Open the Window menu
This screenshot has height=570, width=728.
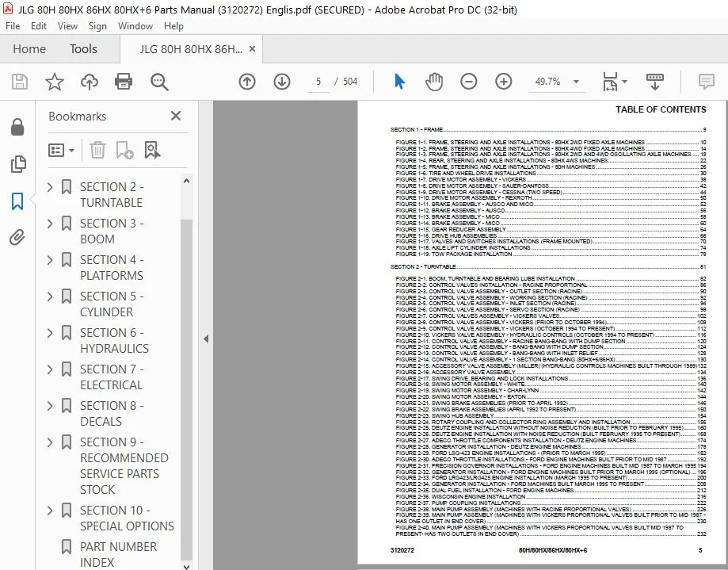[x=135, y=26]
